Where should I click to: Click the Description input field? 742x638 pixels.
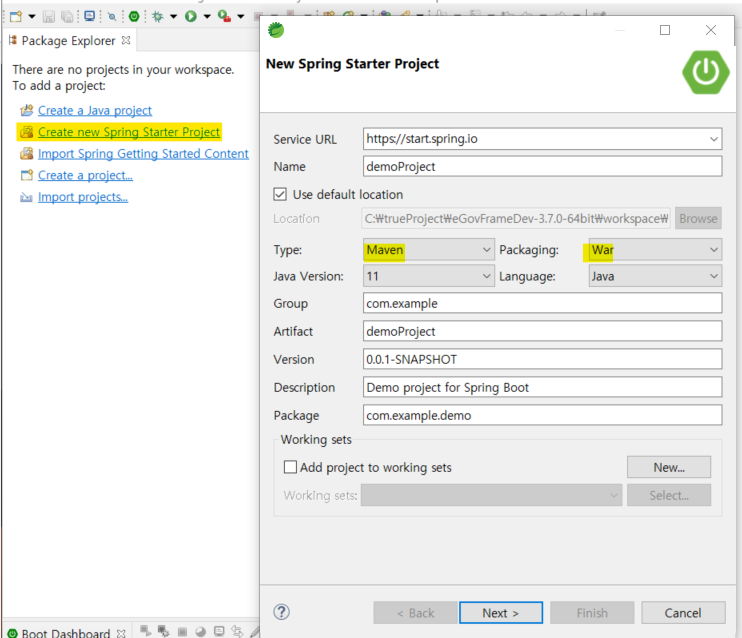[542, 387]
